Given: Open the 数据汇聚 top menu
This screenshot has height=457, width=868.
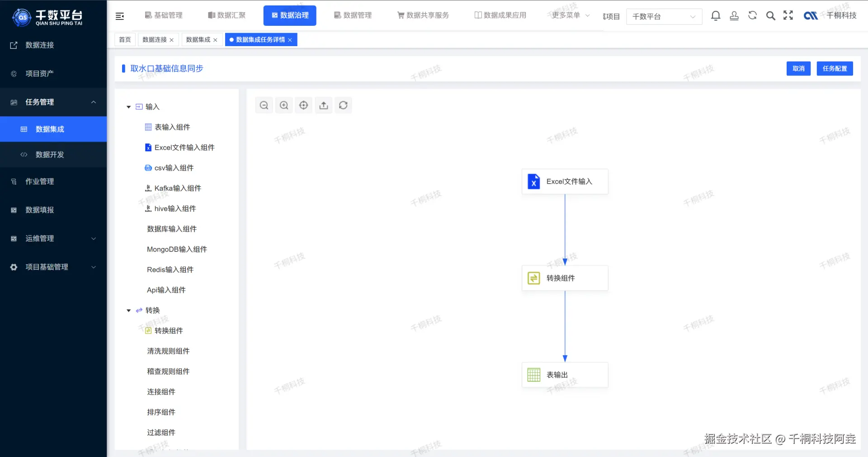Looking at the screenshot, I should point(226,15).
